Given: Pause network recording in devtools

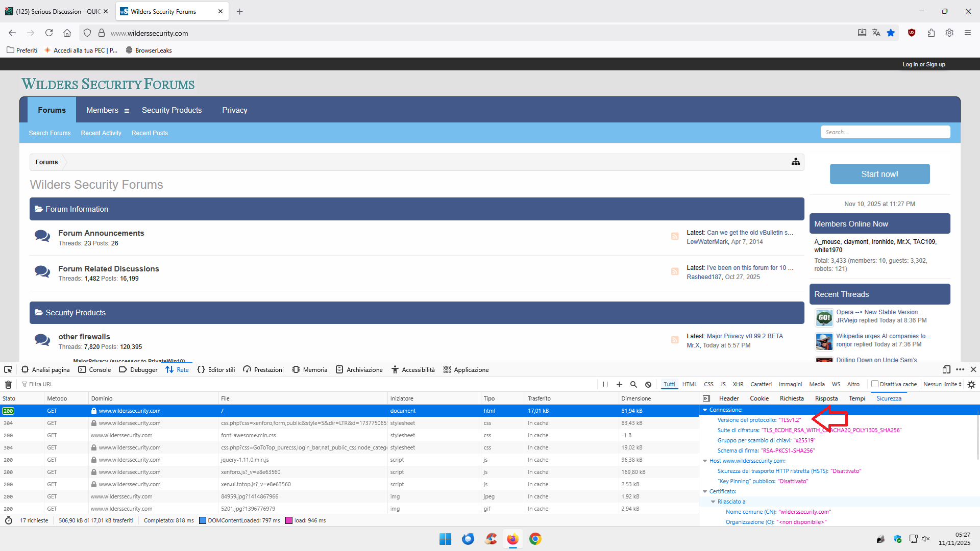Looking at the screenshot, I should pos(605,385).
